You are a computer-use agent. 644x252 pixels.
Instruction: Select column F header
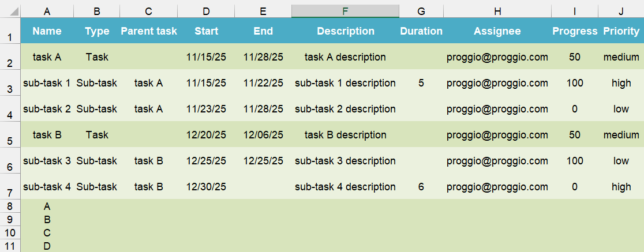tap(345, 12)
